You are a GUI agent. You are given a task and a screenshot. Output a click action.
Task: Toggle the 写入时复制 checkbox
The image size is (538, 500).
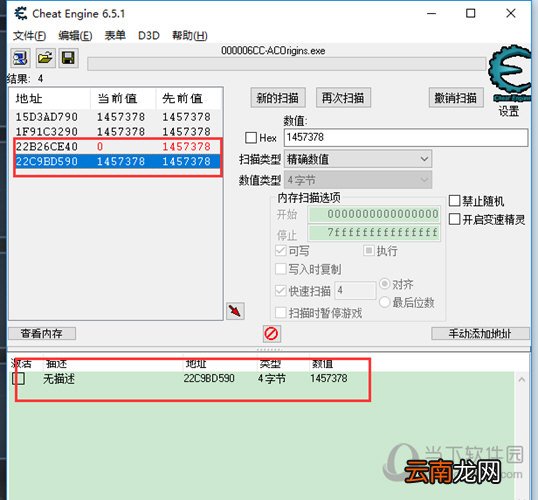tap(281, 269)
